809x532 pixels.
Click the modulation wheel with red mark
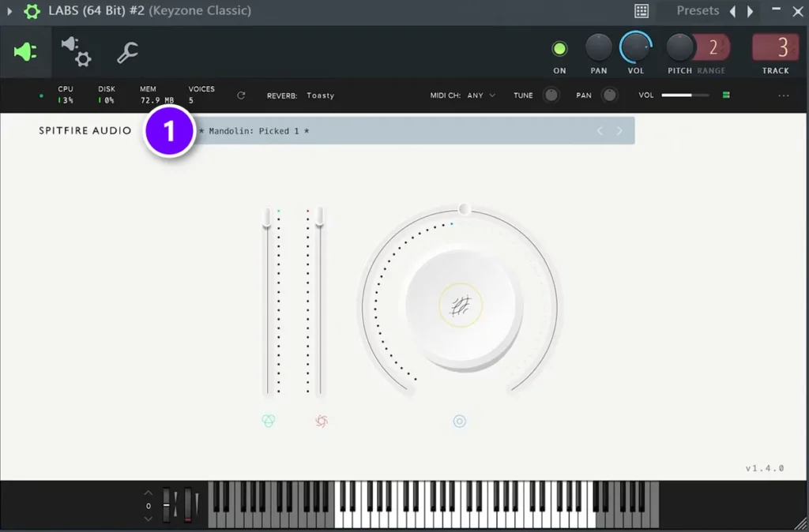coord(188,504)
